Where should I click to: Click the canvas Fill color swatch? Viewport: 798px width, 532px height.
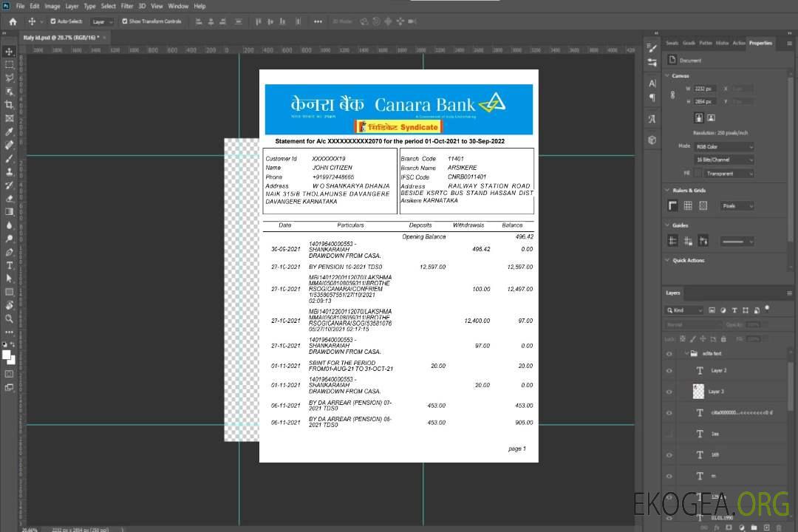698,174
